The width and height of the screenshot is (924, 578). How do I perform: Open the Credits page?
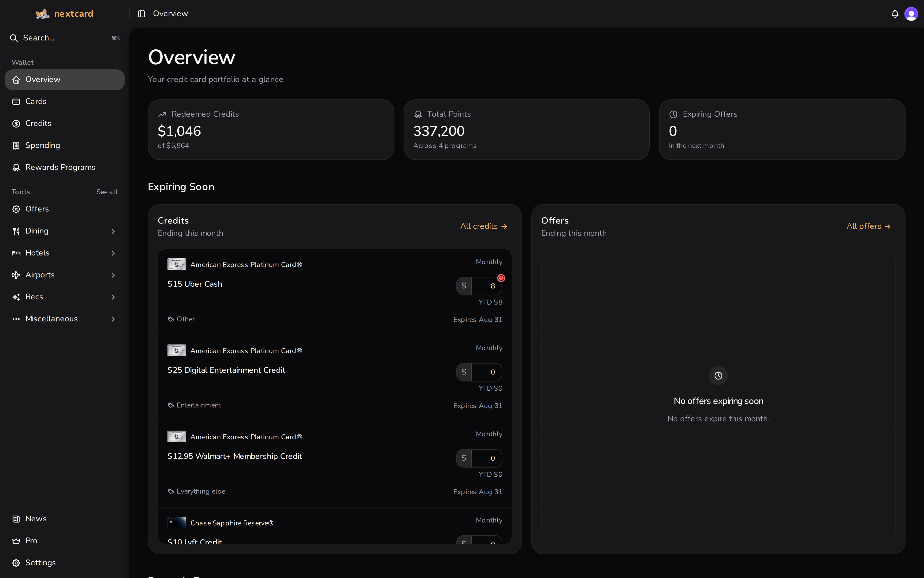(64, 124)
